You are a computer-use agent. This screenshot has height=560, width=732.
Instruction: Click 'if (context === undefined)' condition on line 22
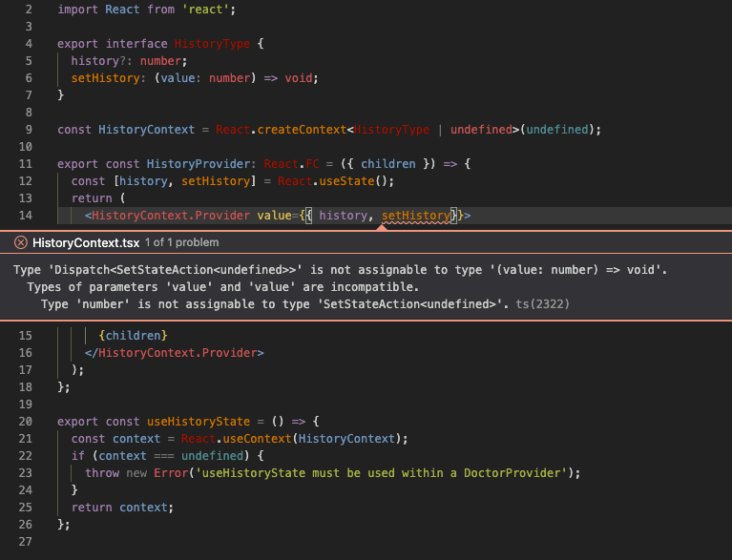160,456
